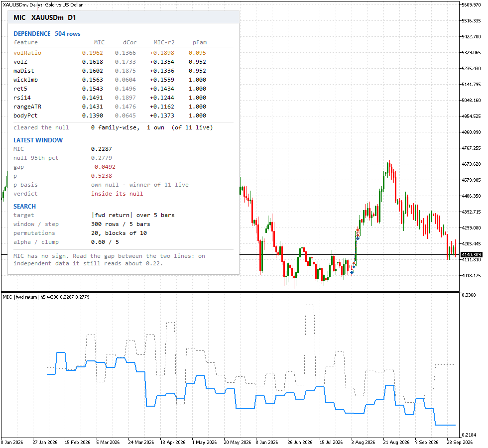Click the rangeATR feature name
The height and width of the screenshot is (448, 488).
tap(27, 107)
